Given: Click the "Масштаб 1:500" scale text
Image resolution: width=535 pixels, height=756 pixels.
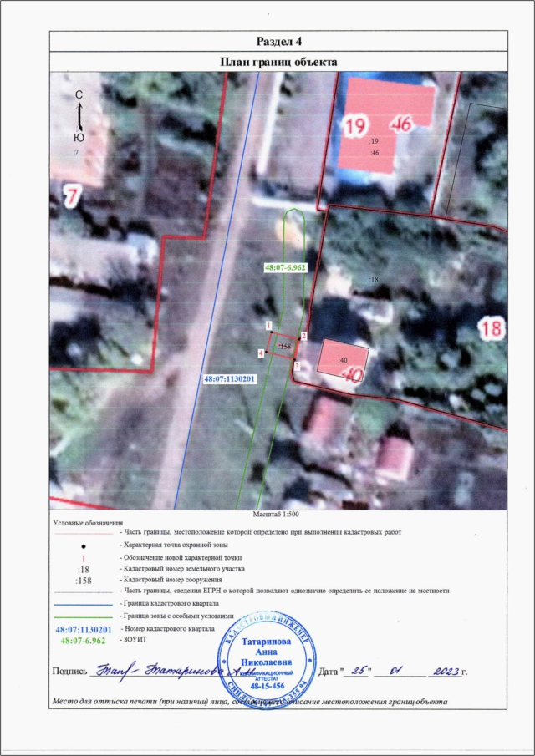Looking at the screenshot, I should pos(277,515).
